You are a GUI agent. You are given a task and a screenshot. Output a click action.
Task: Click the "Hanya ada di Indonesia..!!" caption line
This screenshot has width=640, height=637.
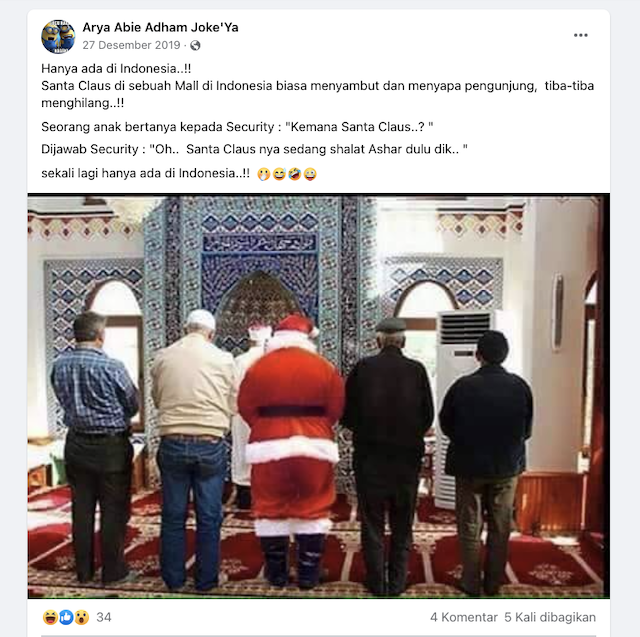click(116, 69)
